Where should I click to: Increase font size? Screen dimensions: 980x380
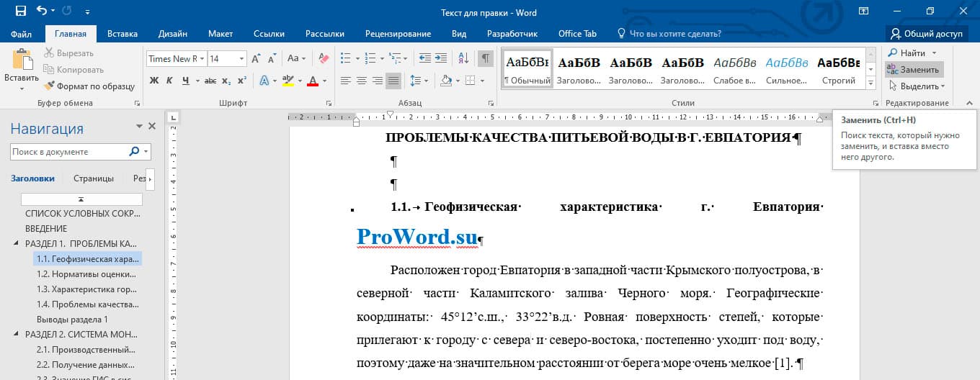257,58
